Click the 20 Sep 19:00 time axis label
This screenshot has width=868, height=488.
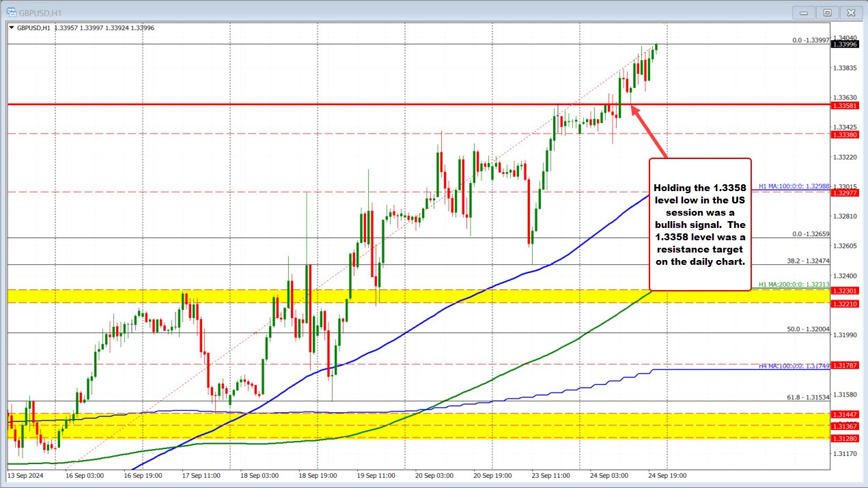pyautogui.click(x=494, y=475)
